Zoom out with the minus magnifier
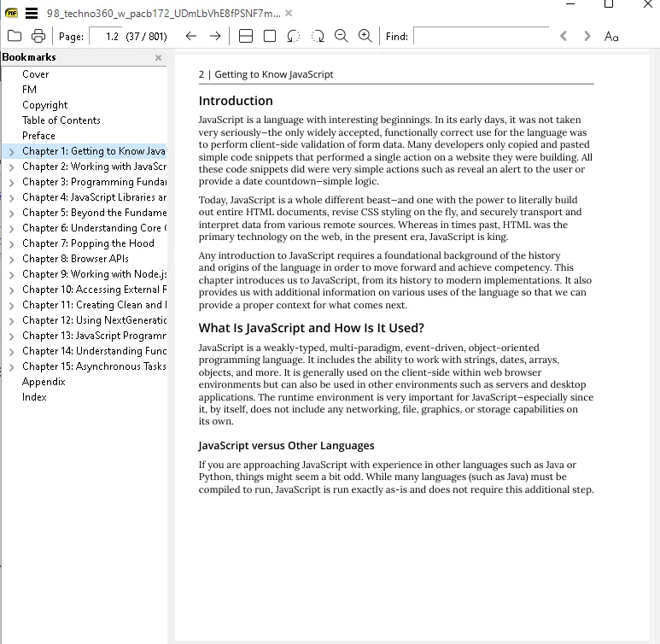The height and width of the screenshot is (644, 660). click(x=342, y=36)
